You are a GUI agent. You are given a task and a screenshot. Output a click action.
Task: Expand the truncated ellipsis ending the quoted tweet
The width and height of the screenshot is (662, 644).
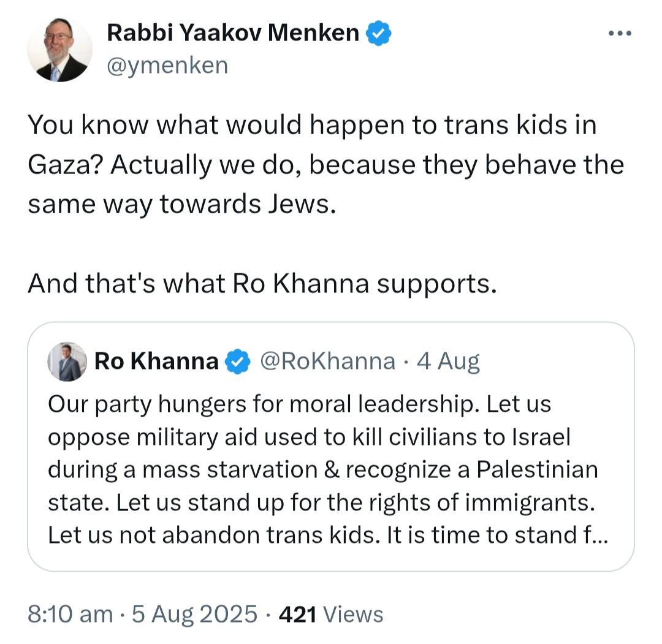599,535
